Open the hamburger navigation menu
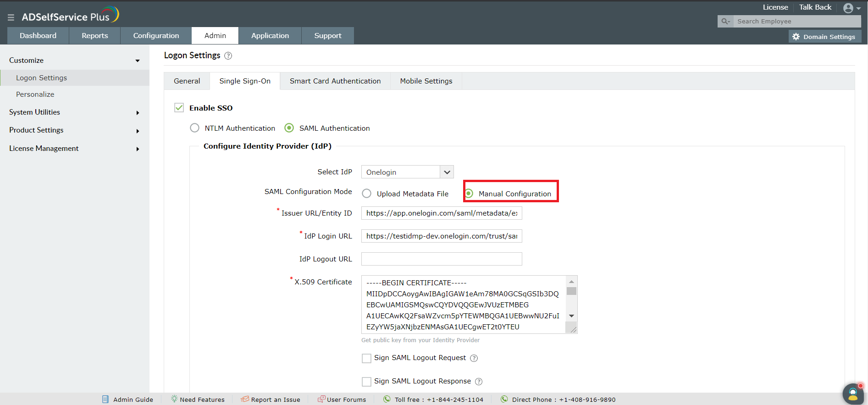 pyautogui.click(x=11, y=17)
